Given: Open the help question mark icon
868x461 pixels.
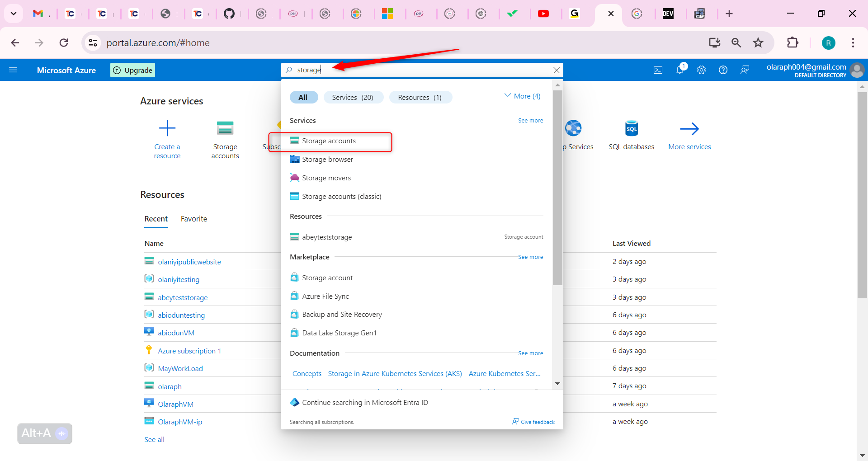Looking at the screenshot, I should point(723,70).
